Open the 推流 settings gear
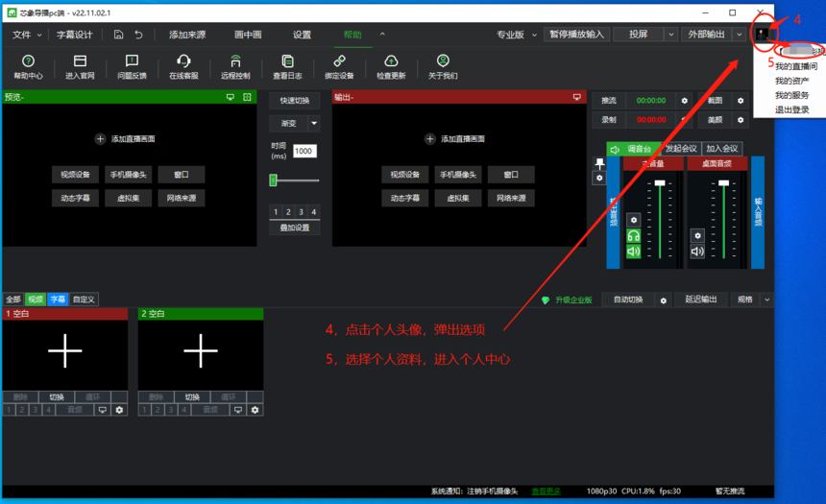826x504 pixels. 684,101
